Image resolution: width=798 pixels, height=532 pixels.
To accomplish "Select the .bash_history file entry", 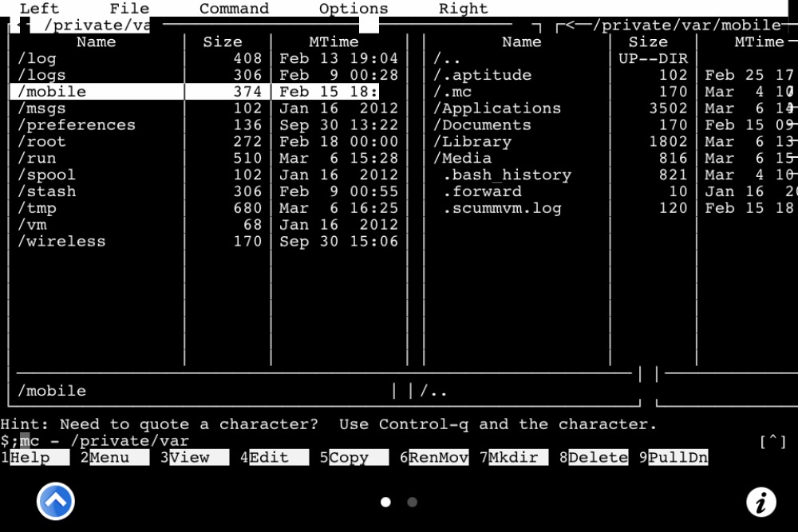I will (507, 175).
